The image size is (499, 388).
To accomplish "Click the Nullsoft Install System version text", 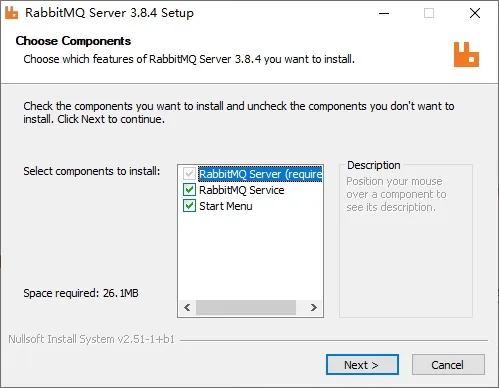I will click(x=92, y=339).
